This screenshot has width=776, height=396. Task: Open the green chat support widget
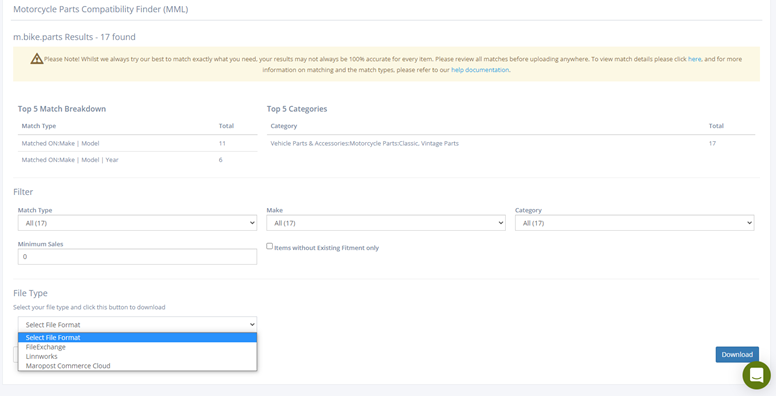pos(756,375)
